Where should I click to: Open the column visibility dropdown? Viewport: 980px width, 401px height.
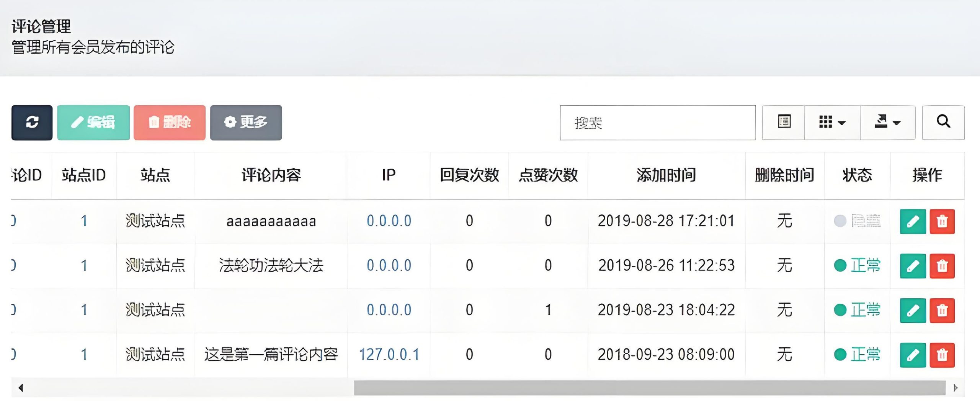[831, 122]
